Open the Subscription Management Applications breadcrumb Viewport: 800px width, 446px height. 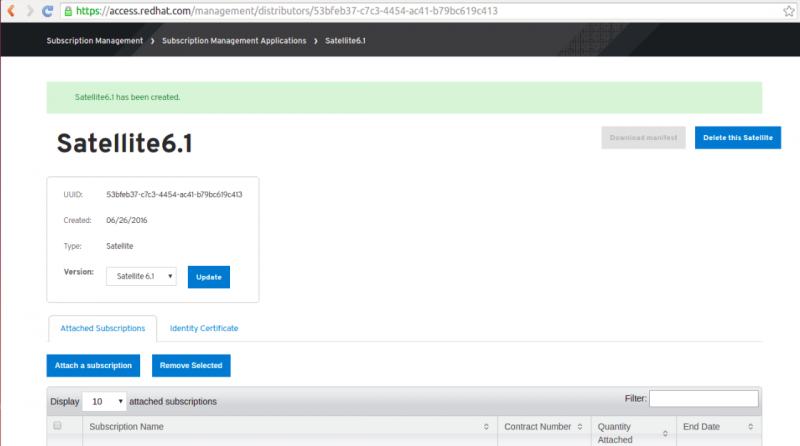coord(234,41)
